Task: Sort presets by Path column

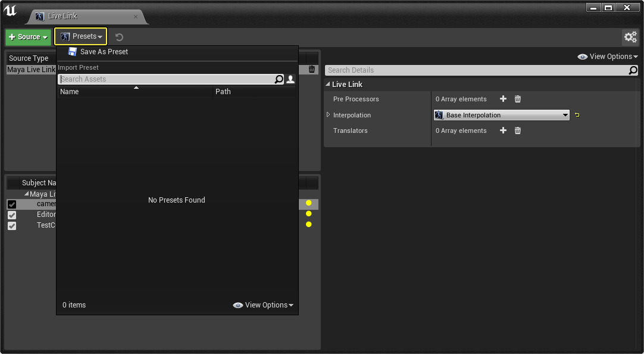Action: pyautogui.click(x=254, y=92)
